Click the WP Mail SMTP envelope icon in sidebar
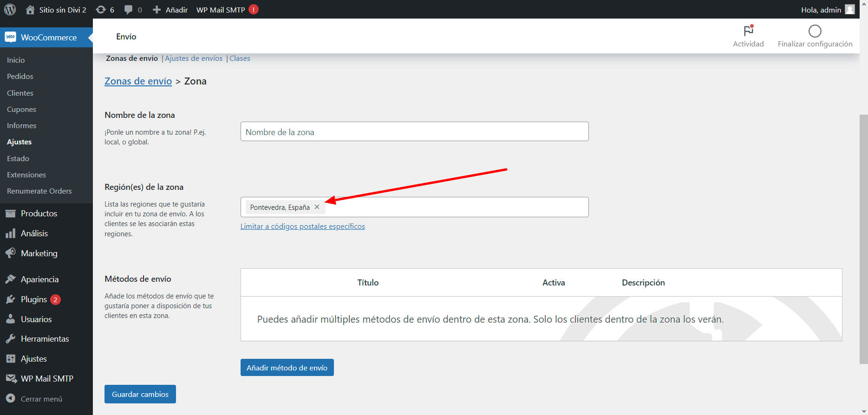The height and width of the screenshot is (415, 868). [x=11, y=378]
